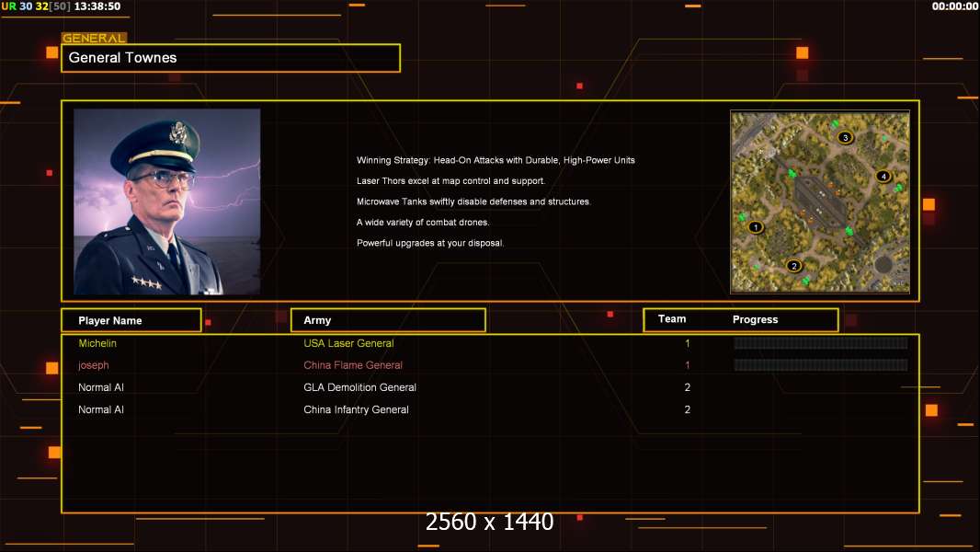Click team number in Michelin's row
The image size is (980, 552).
[688, 343]
